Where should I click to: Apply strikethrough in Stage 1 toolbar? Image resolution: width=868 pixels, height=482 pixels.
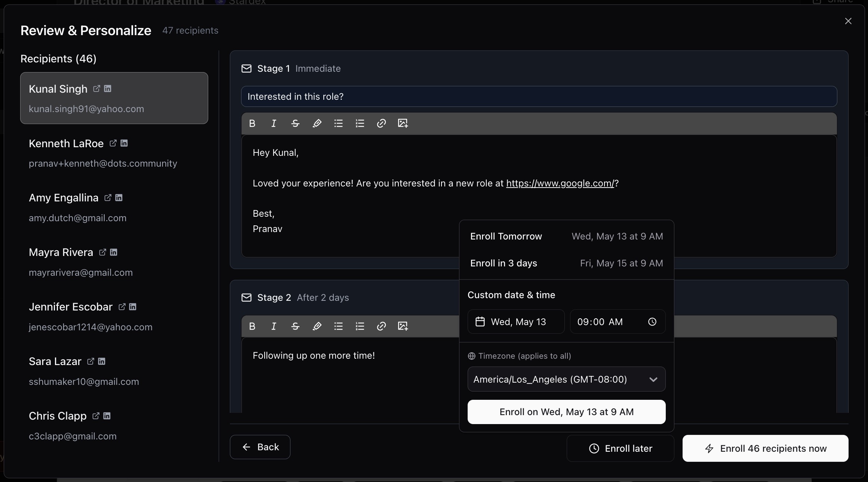point(295,123)
